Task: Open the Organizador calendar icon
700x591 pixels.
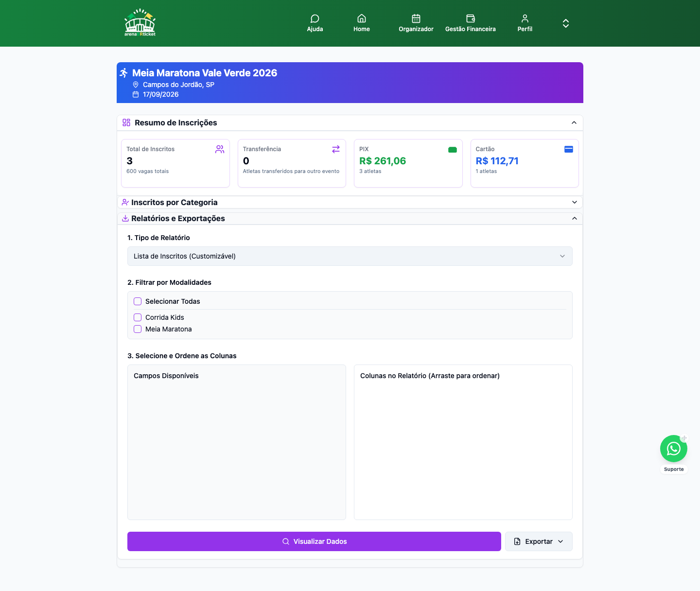Action: tap(416, 18)
